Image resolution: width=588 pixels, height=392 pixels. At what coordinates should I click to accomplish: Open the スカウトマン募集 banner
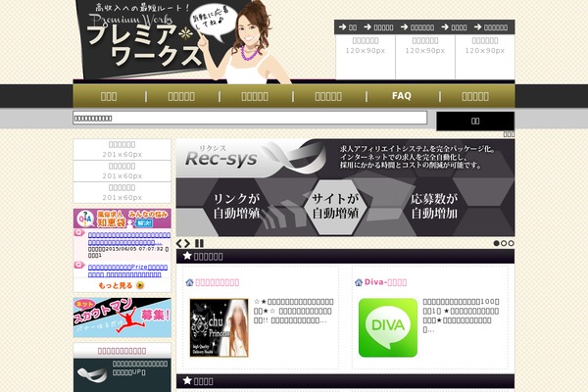(122, 318)
